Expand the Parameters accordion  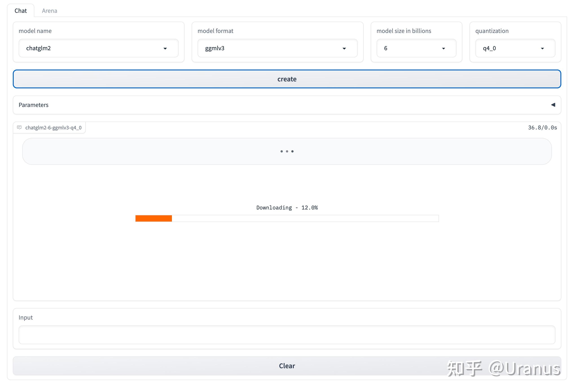(x=287, y=105)
